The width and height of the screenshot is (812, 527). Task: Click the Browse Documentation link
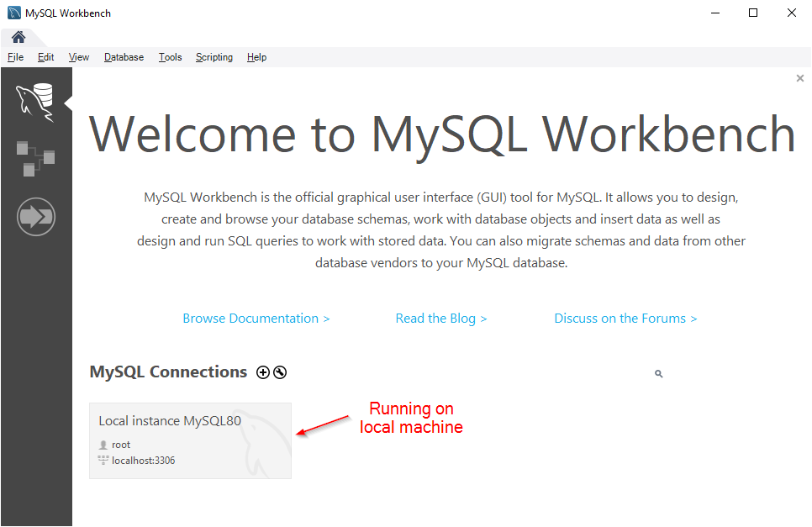click(256, 319)
